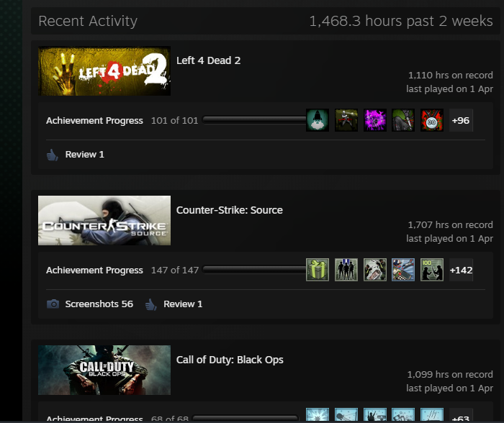Show the +142 more Counter-Strike achievements
Screen dimensions: 504x423
point(461,270)
